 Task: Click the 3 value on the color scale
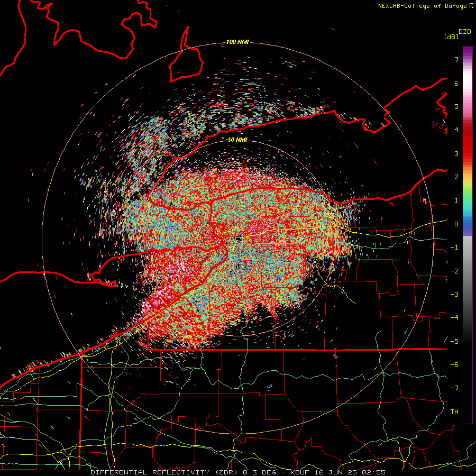[456, 153]
